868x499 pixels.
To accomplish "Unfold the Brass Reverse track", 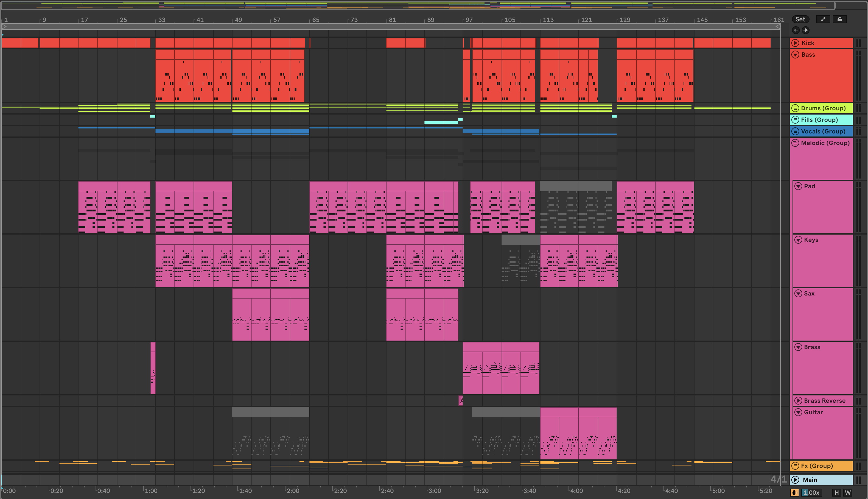I will click(798, 401).
